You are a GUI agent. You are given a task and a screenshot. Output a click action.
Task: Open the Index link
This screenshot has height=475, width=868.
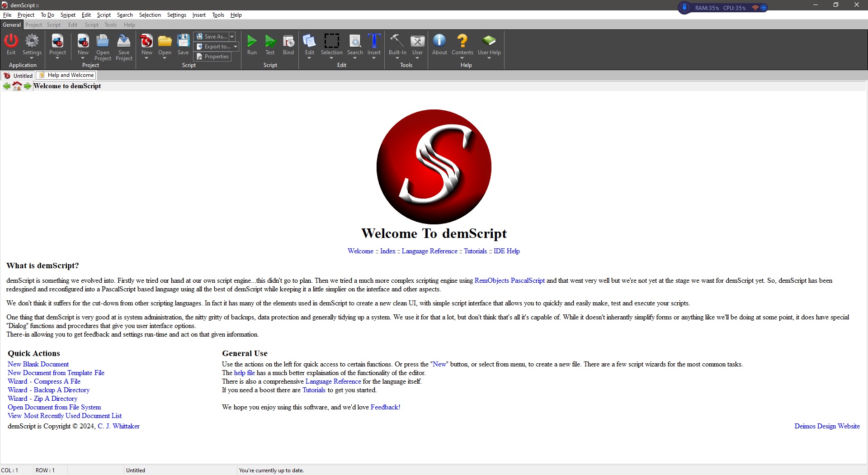388,251
